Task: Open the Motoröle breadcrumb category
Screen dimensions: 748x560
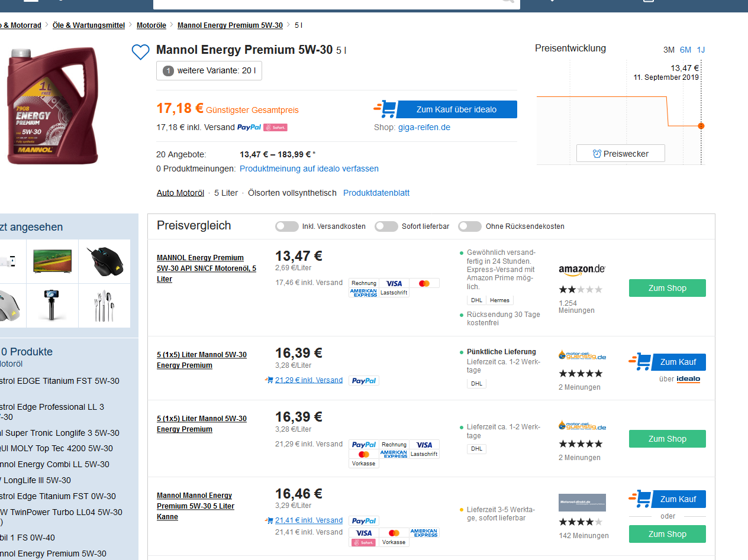Action: [x=151, y=25]
